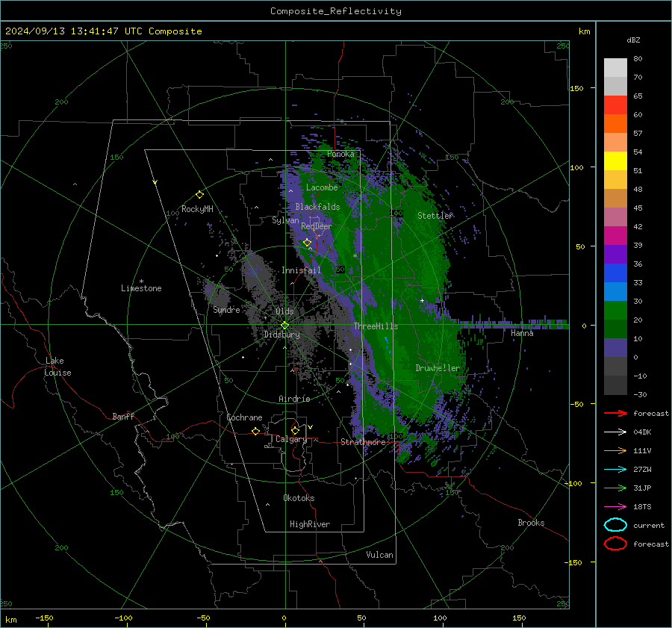Click the cyan 27ZW arrow legend icon

point(615,470)
